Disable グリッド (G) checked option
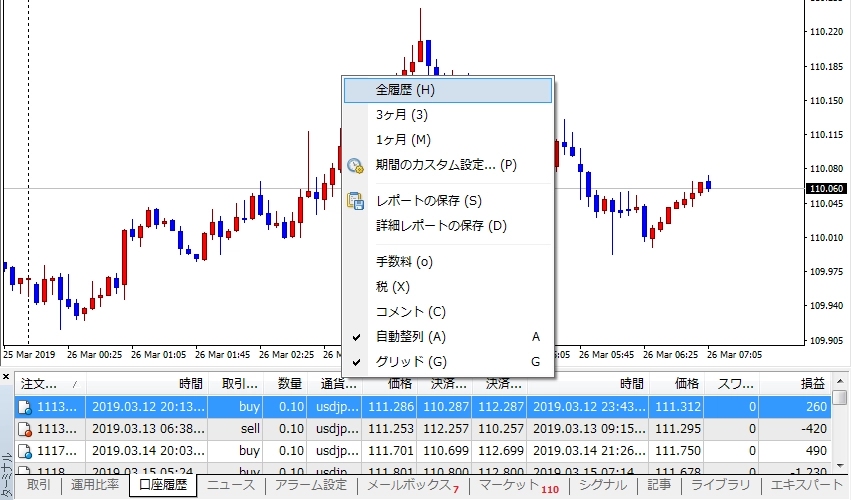Screen dimensions: 851x500 coord(448,362)
